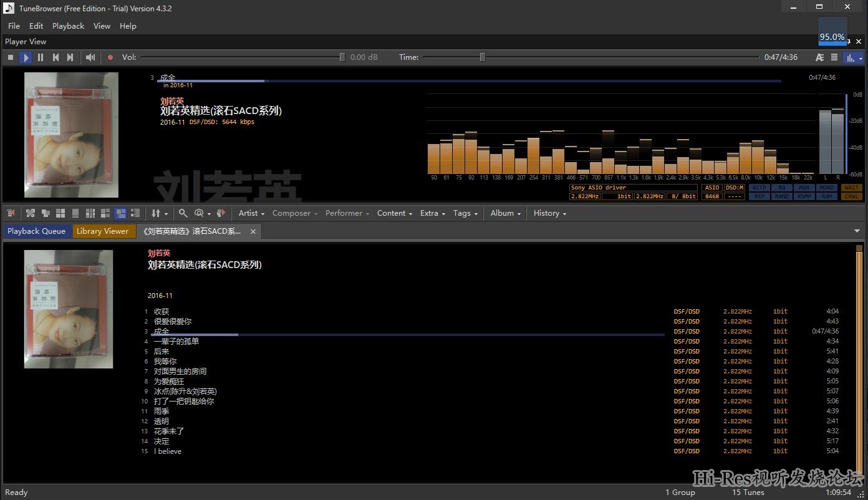The height and width of the screenshot is (500, 868).
Task: Click the sort order arrows icon
Action: 156,213
